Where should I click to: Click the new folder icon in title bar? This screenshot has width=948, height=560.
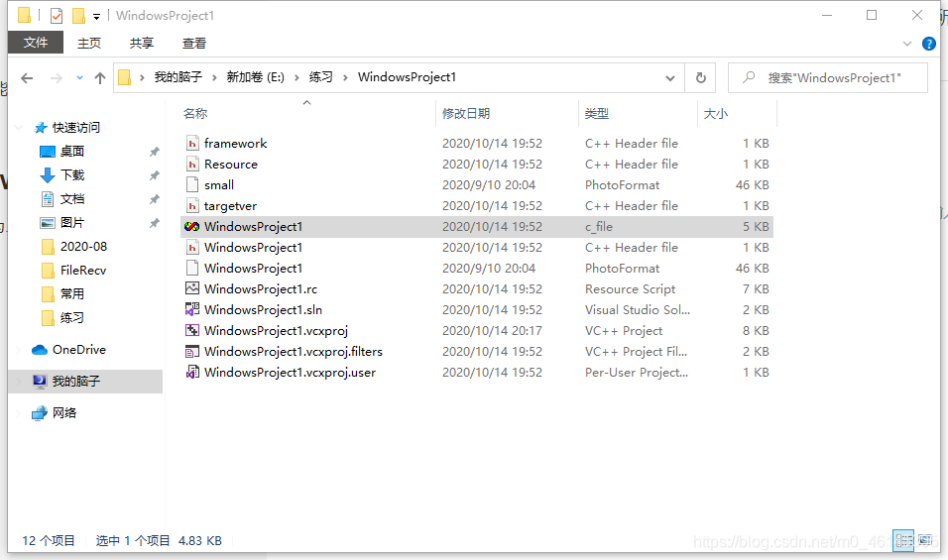point(78,16)
